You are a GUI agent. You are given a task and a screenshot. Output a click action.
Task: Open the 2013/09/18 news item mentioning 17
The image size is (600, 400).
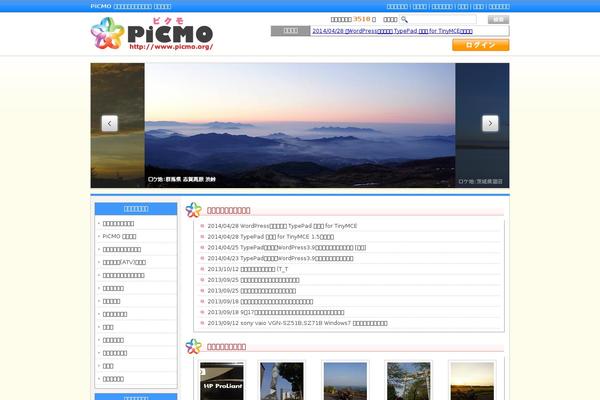[x=276, y=312]
